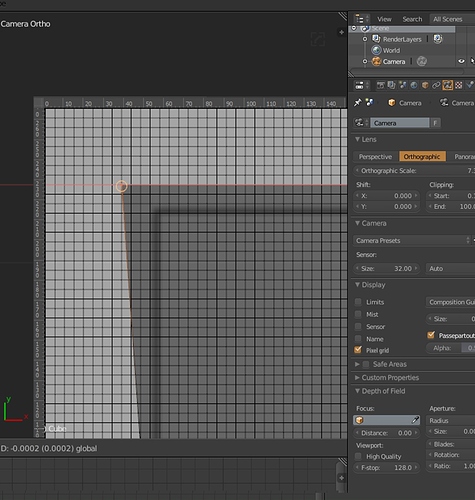The image size is (475, 500).
Task: Collapse the Lens panel
Action: (x=358, y=139)
